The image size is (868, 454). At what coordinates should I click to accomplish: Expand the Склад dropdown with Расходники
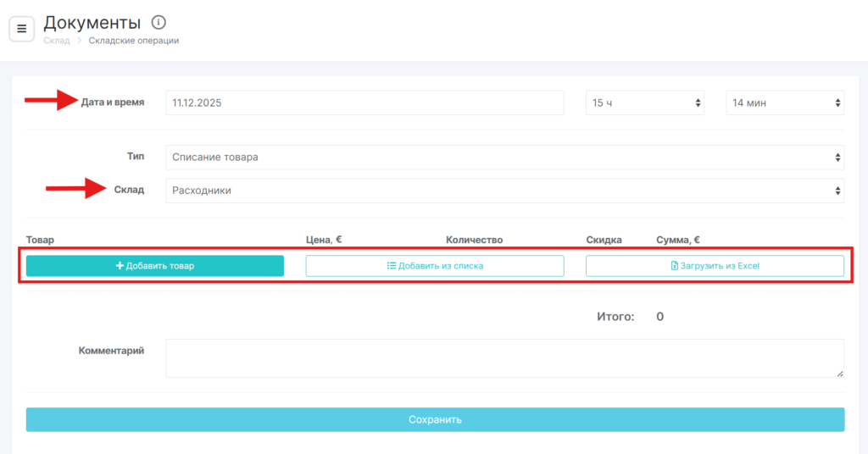504,191
